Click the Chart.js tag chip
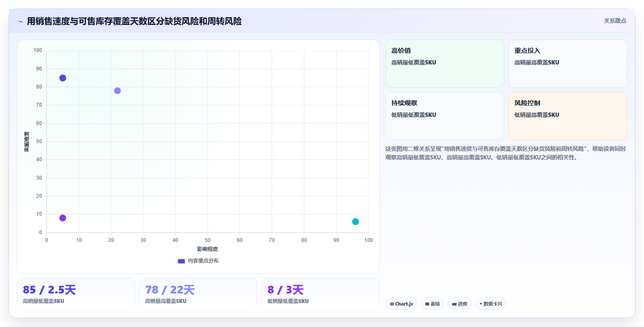 [402, 304]
